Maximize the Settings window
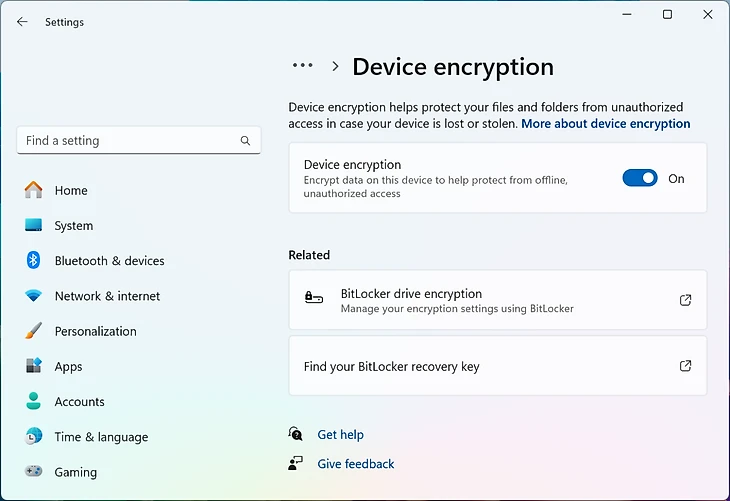730x501 pixels. point(668,15)
